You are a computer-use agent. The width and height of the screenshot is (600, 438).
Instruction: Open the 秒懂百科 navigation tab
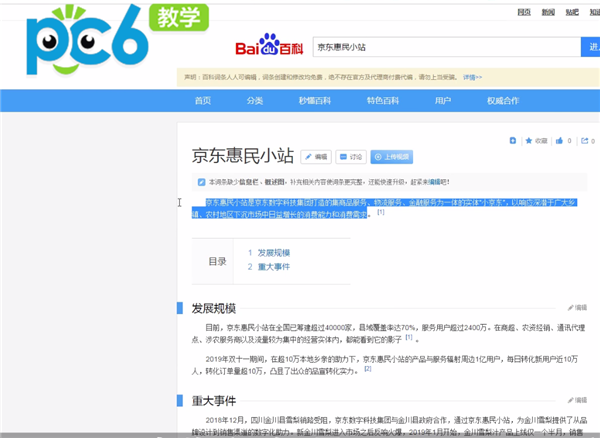point(315,101)
